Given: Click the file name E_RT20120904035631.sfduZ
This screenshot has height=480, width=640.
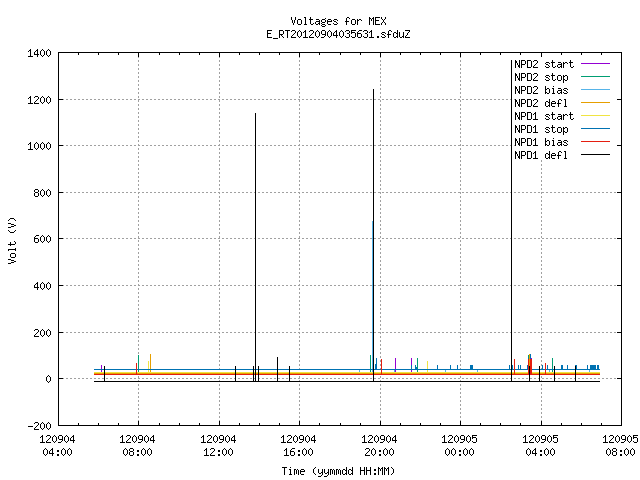Looking at the screenshot, I should tap(338, 34).
